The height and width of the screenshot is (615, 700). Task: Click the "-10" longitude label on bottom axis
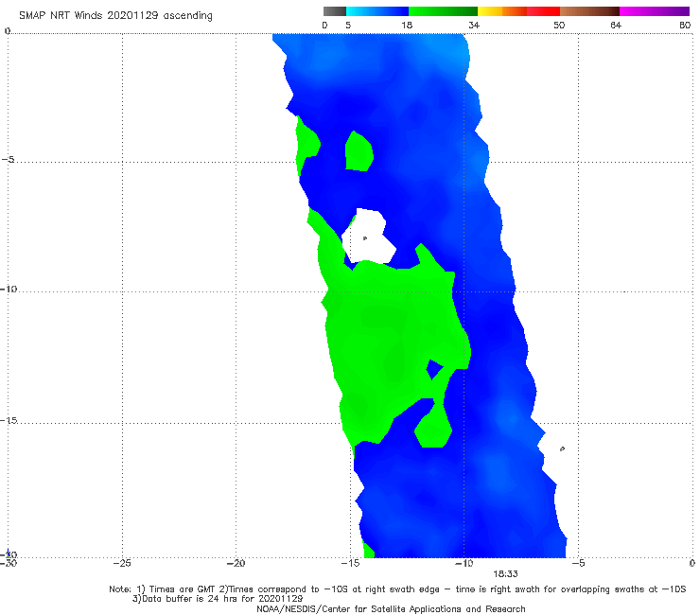click(x=464, y=563)
